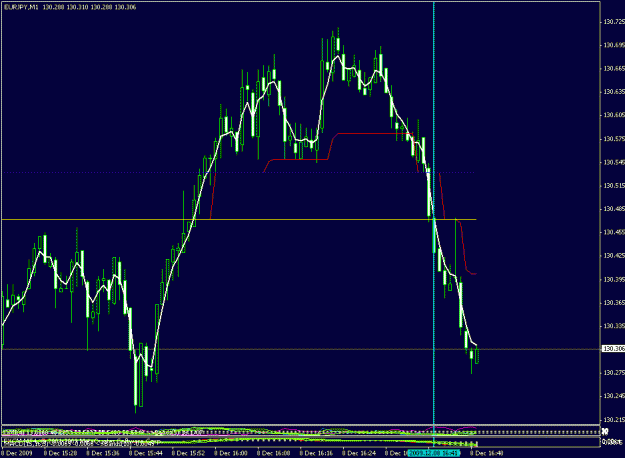The width and height of the screenshot is (625, 458).
Task: Click the 8 Dec 15:44 time axis label
Action: point(146,453)
